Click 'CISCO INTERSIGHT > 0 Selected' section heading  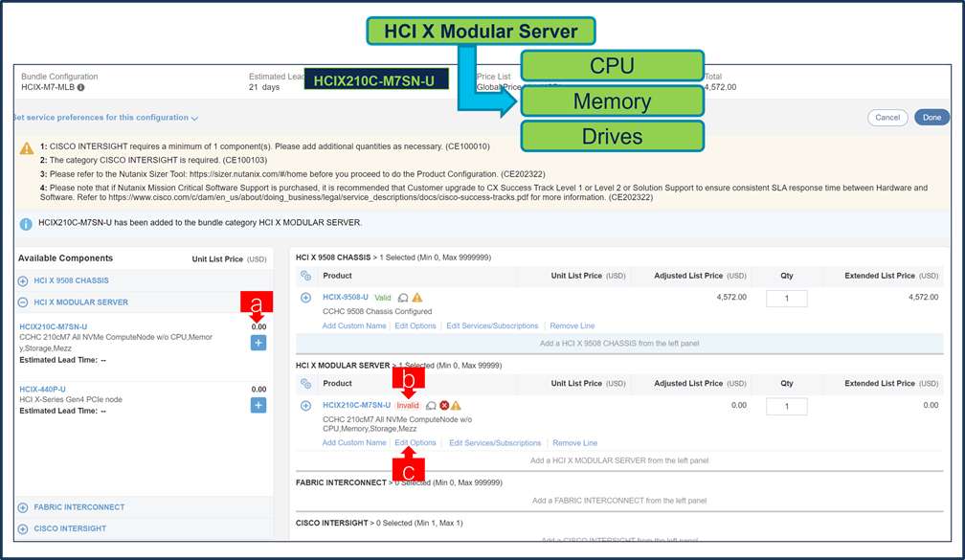coord(379,523)
